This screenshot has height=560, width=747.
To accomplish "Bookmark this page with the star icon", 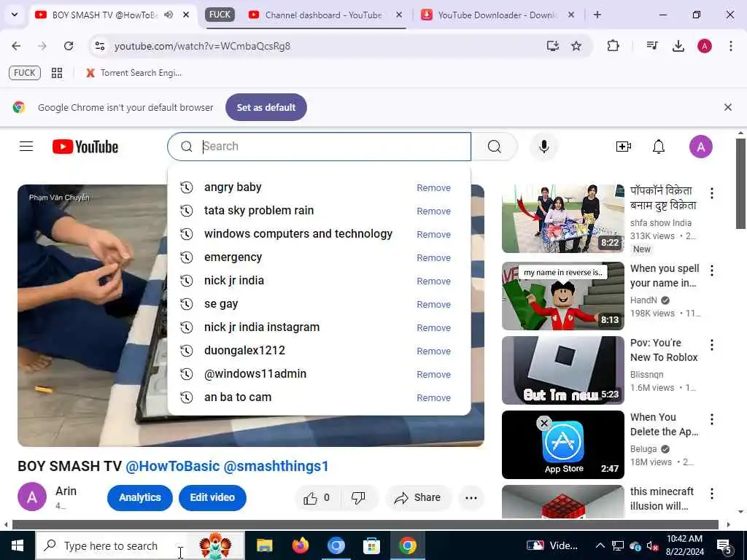I will click(x=576, y=46).
